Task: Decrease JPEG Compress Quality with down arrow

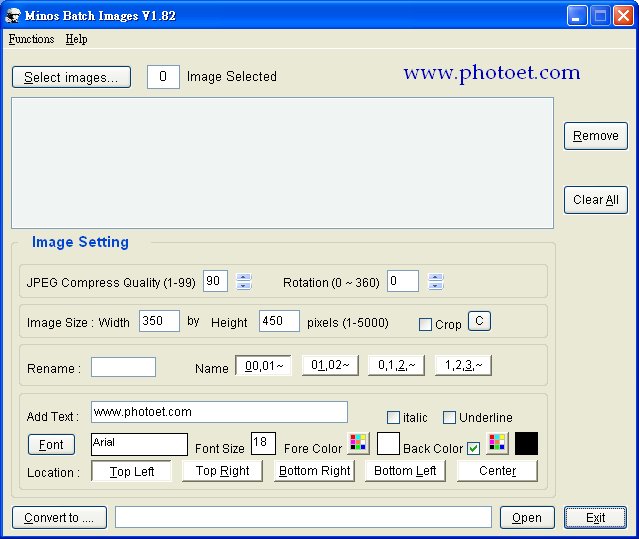Action: click(x=243, y=285)
